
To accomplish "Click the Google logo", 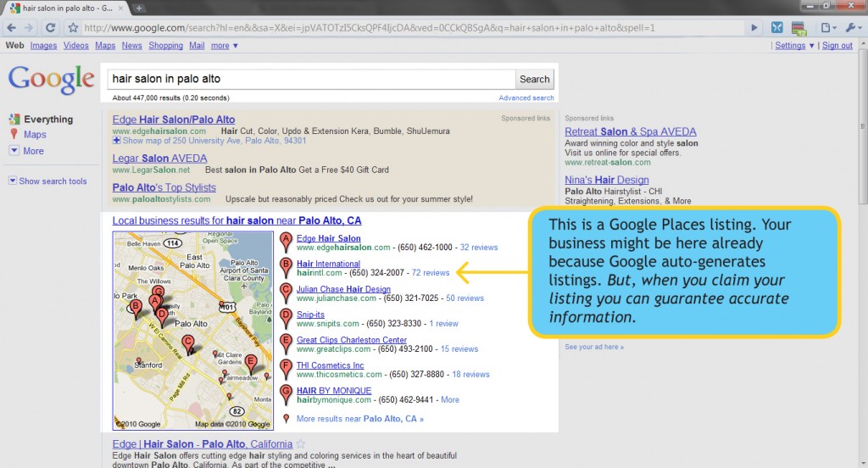I will 51,79.
